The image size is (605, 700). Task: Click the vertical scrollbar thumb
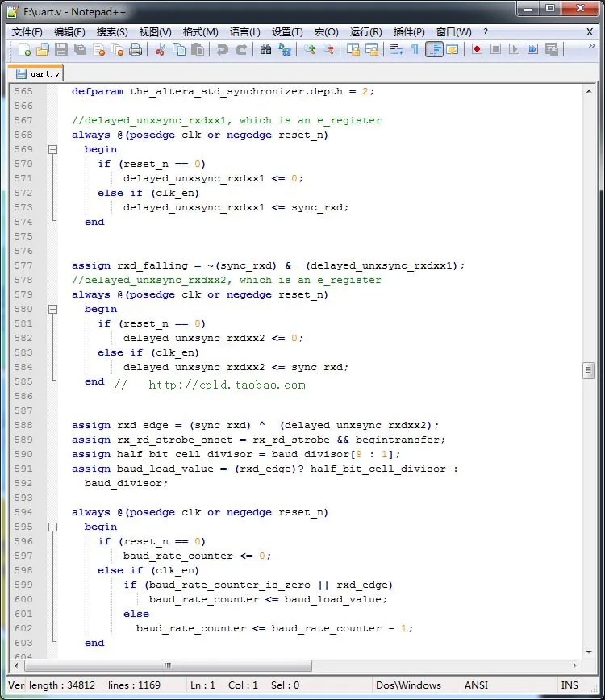589,370
